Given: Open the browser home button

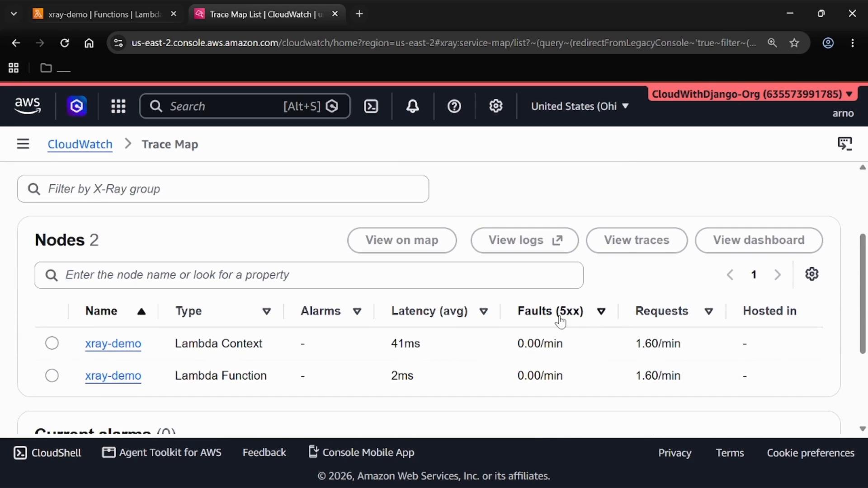Looking at the screenshot, I should tap(89, 43).
